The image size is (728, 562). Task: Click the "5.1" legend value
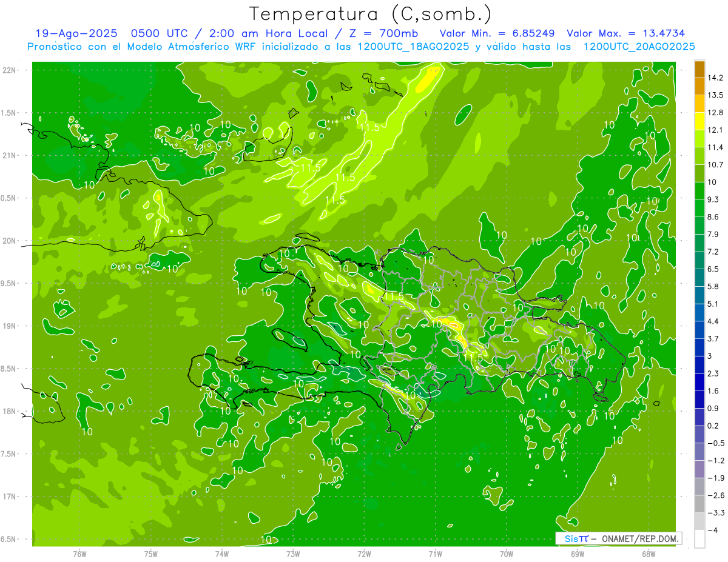click(713, 304)
